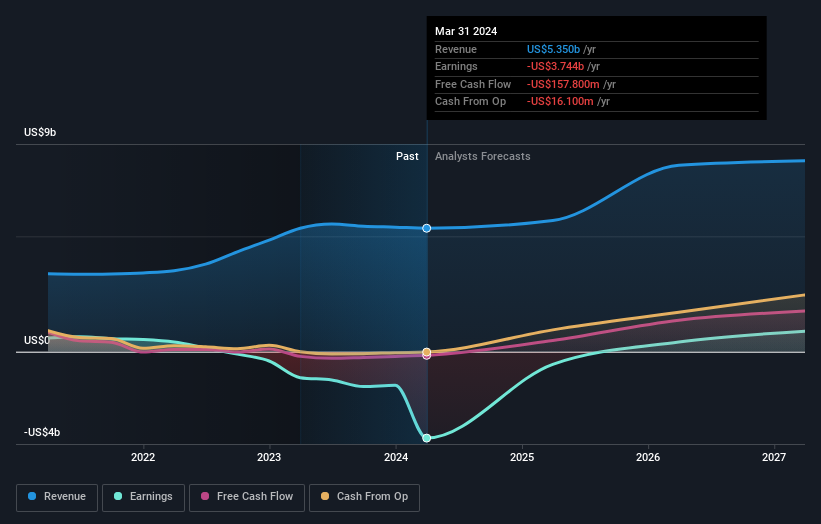This screenshot has height=524, width=821.
Task: Click the blue Revenue data point marker
Action: pos(427,228)
